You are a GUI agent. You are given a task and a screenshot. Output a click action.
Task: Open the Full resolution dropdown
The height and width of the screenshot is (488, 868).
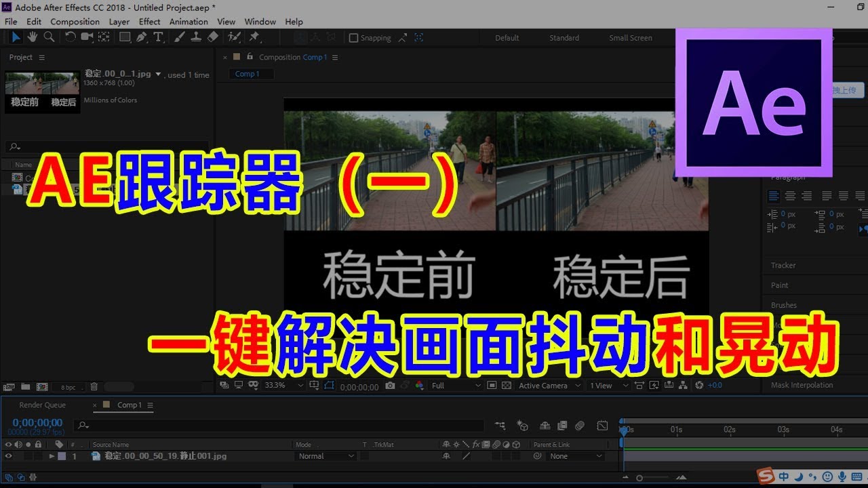(456, 385)
